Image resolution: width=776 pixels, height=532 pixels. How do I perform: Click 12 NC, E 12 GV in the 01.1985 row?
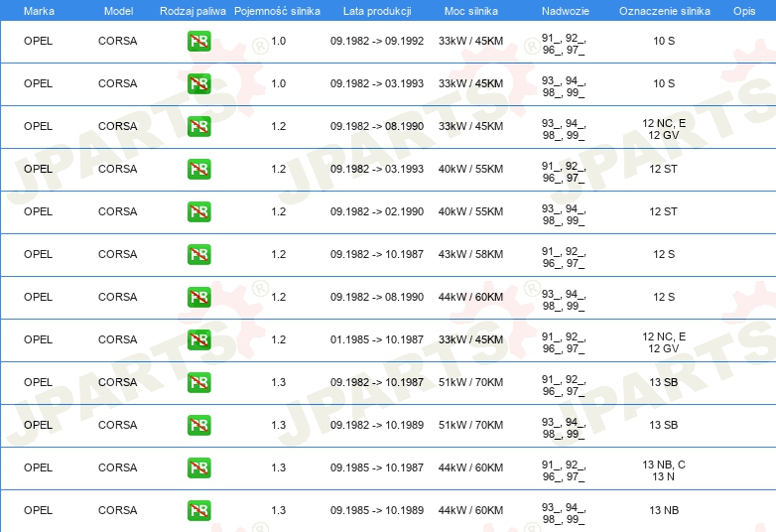[664, 342]
